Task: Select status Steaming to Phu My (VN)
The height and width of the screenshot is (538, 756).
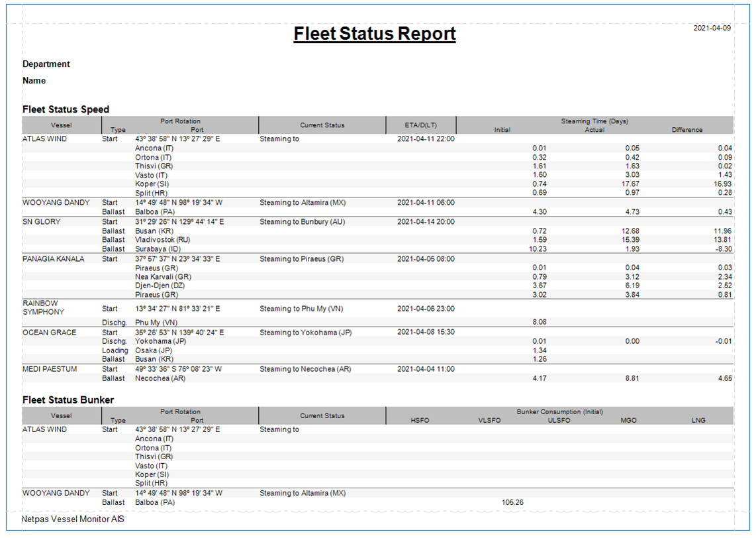Action: click(x=301, y=309)
